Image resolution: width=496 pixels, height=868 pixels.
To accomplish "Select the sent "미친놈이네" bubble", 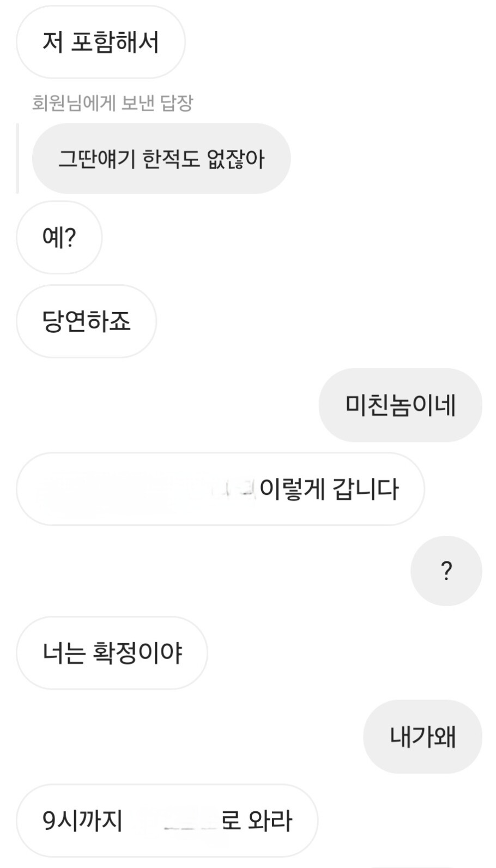I will point(400,405).
